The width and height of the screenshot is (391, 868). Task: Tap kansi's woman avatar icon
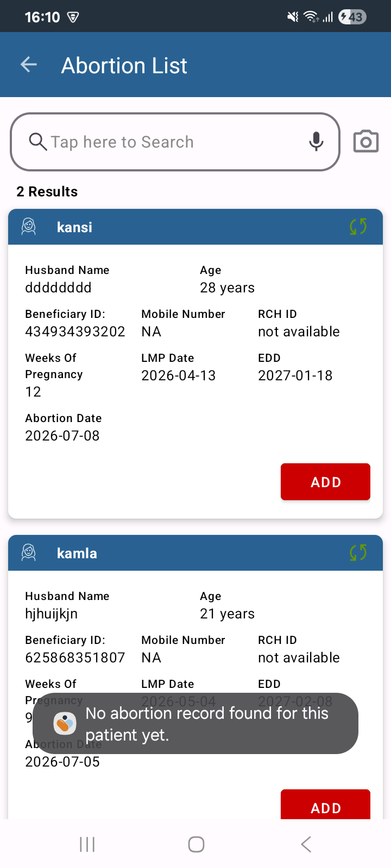tap(29, 227)
